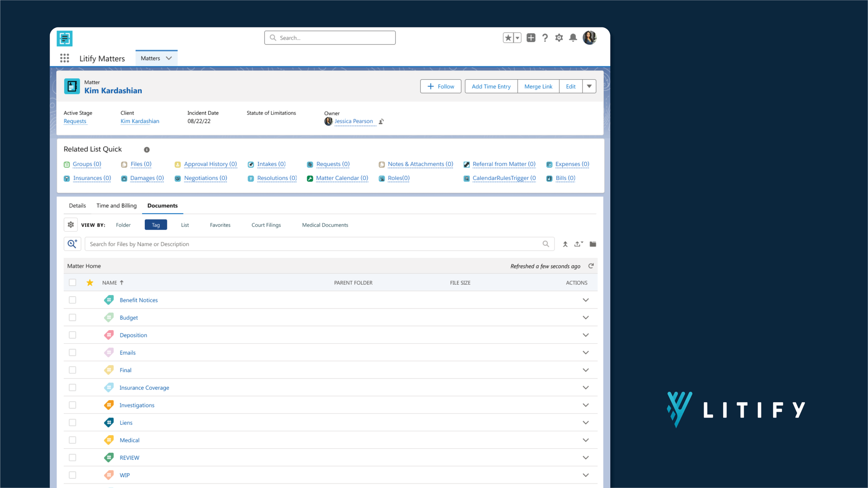Click the Deposition tag icon
The width and height of the screenshot is (868, 488).
coord(109,335)
